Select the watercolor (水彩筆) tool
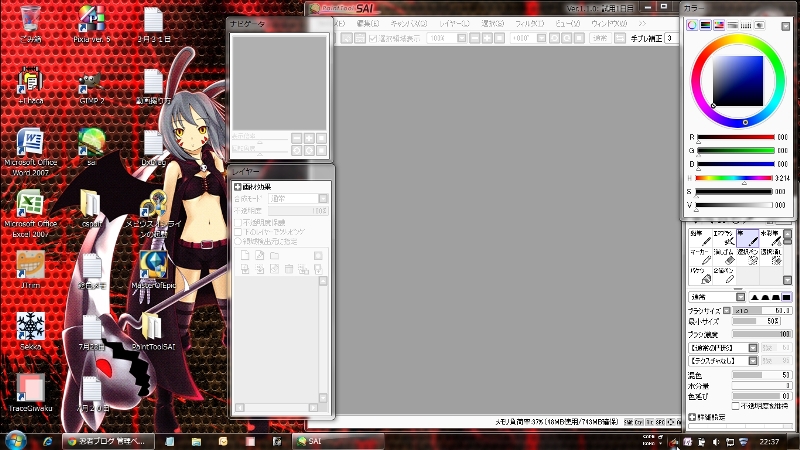 770,238
